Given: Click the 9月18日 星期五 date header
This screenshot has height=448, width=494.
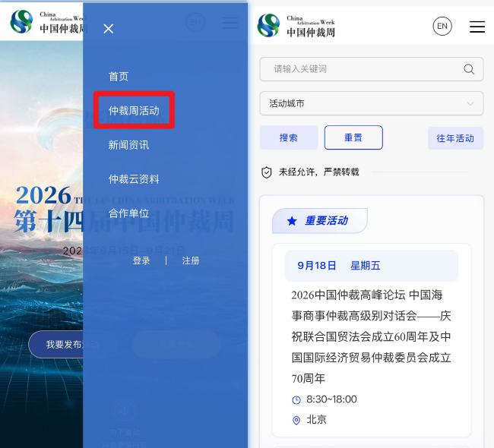Looking at the screenshot, I should 372,266.
